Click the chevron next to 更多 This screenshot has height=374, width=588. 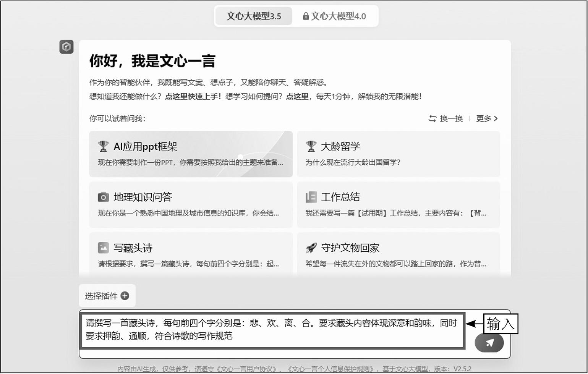496,118
